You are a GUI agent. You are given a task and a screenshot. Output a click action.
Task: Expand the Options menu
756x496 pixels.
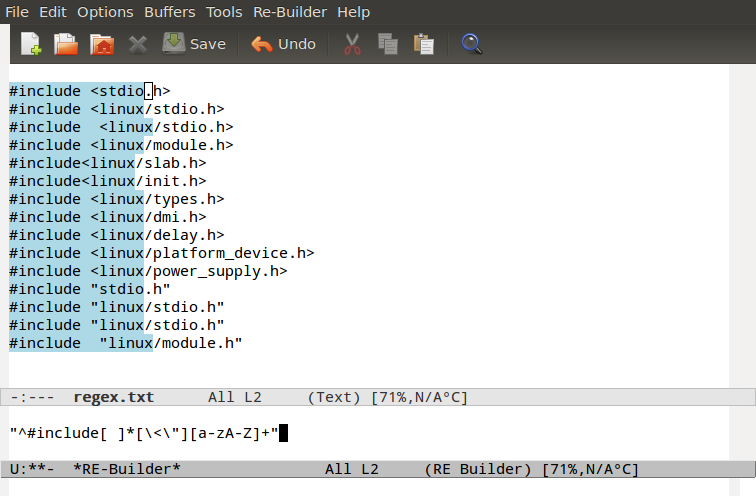pos(105,12)
